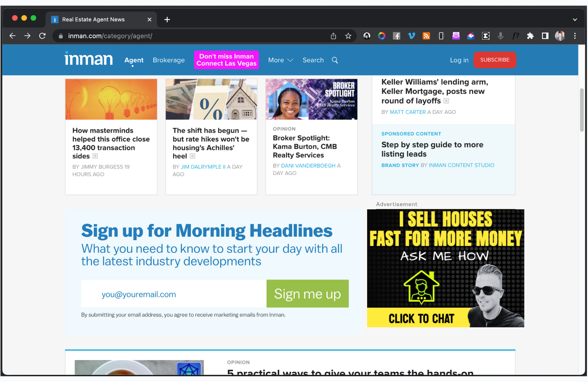
Task: Open the font identifier f? extension
Action: pyautogui.click(x=515, y=36)
